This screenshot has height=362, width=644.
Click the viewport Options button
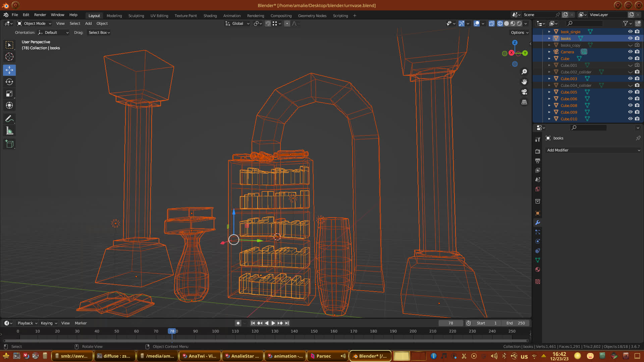520,33
